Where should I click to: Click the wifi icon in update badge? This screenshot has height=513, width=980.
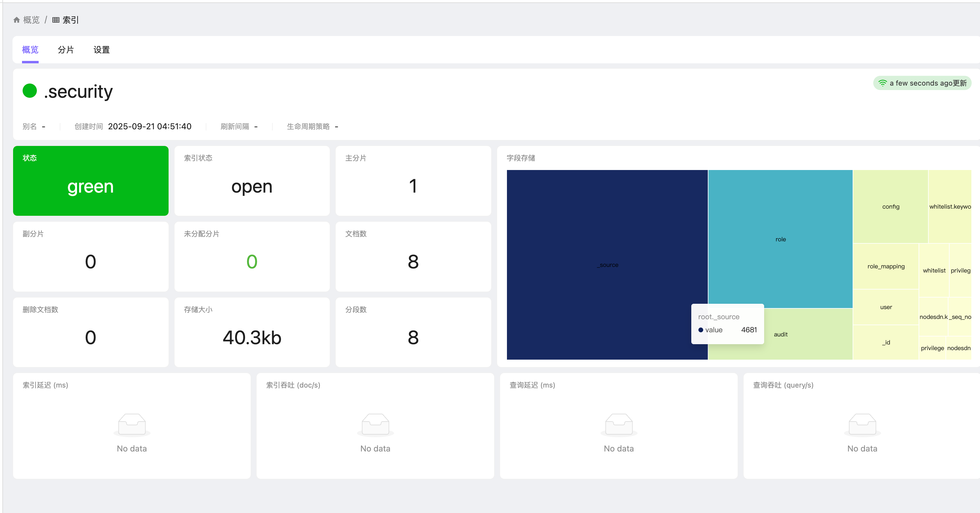(x=882, y=83)
